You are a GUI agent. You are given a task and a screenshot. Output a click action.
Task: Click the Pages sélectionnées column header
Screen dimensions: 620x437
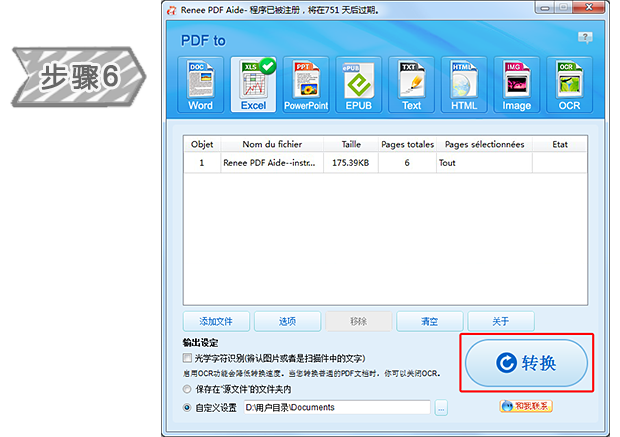485,144
